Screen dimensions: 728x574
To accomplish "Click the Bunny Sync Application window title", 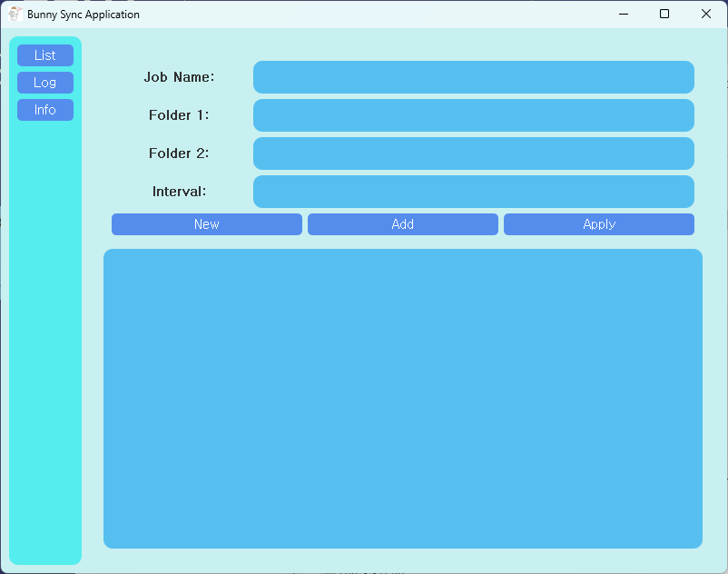I will 84,15.
